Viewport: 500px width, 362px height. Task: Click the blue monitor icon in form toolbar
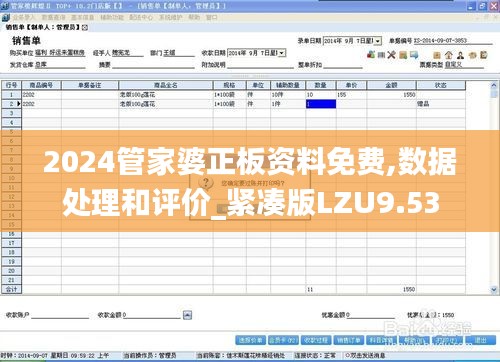[x=414, y=55]
